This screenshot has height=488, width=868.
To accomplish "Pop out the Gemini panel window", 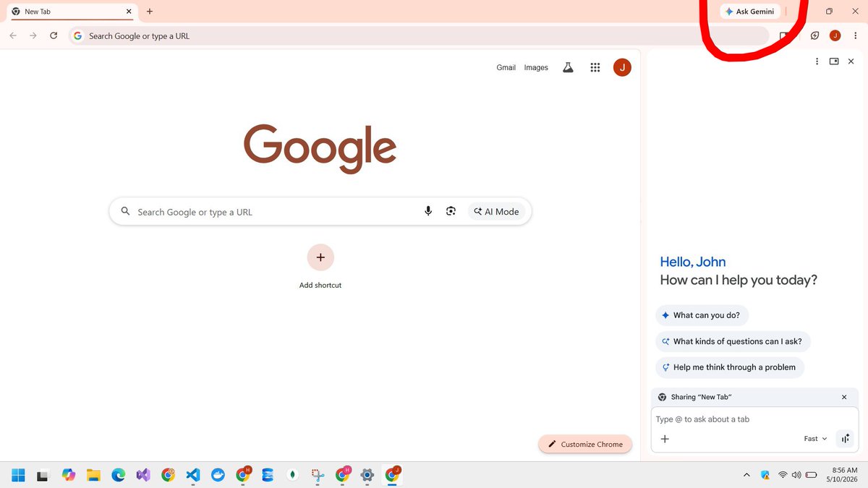I will point(834,61).
